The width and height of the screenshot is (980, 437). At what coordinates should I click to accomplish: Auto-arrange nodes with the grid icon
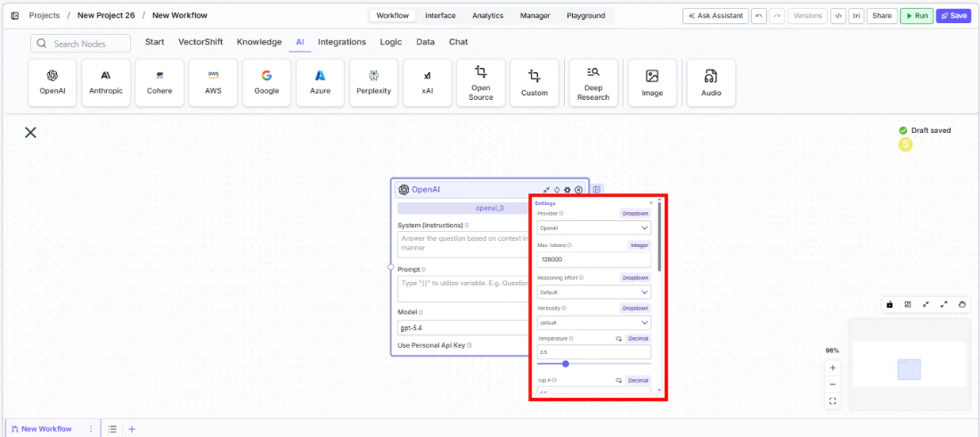[x=908, y=304]
